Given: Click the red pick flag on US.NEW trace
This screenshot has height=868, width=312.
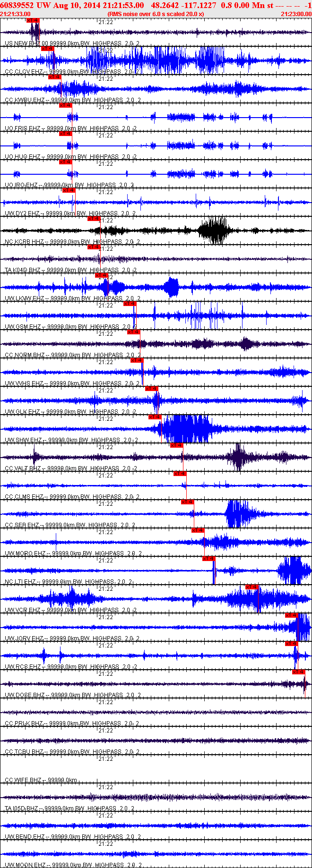Looking at the screenshot, I should point(33,20).
